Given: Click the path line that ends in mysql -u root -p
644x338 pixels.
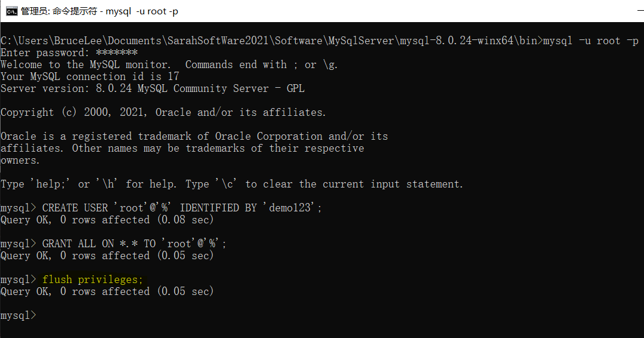Looking at the screenshot, I should pos(320,41).
